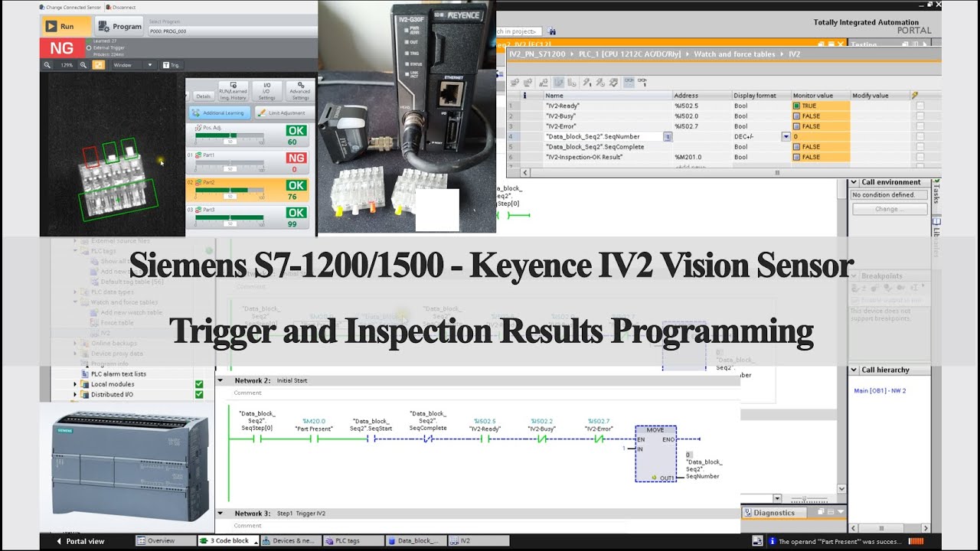Open DEC+/- display format dropdown arrow

click(x=786, y=136)
